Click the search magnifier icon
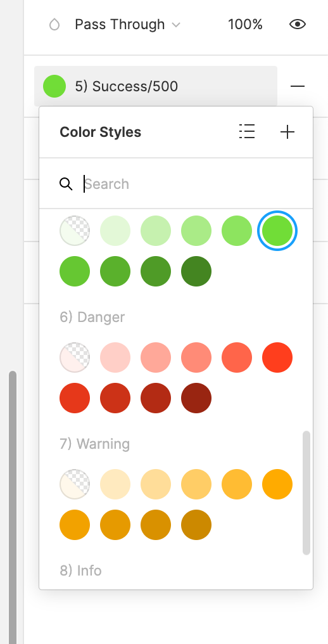328x644 pixels. point(66,184)
